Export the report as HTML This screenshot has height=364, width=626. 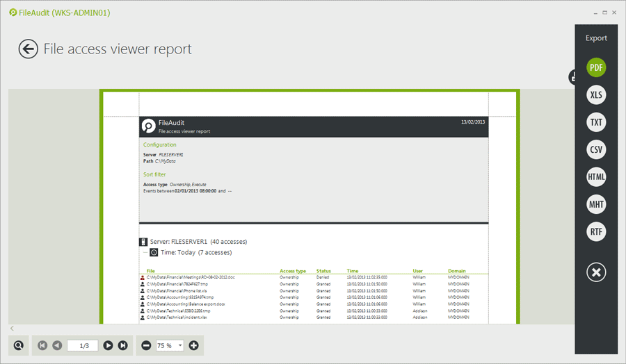point(596,177)
